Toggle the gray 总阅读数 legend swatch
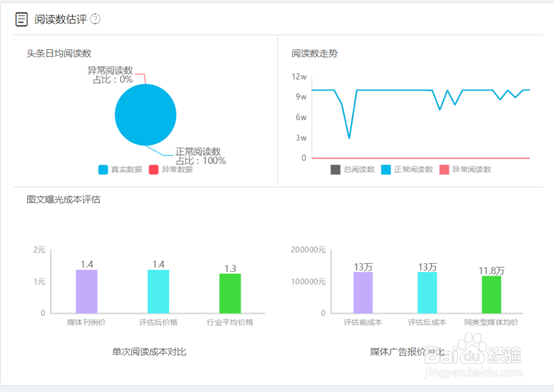The image size is (554, 392). [x=335, y=170]
